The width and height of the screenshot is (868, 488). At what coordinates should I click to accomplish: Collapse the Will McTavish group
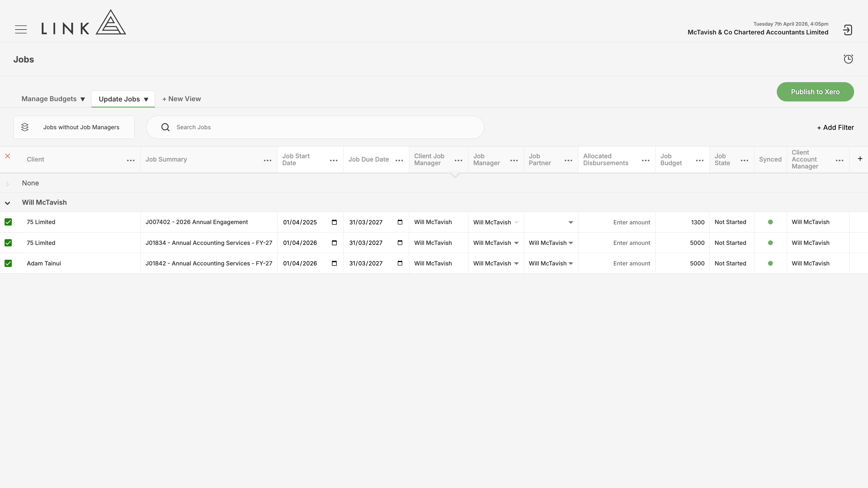point(8,203)
